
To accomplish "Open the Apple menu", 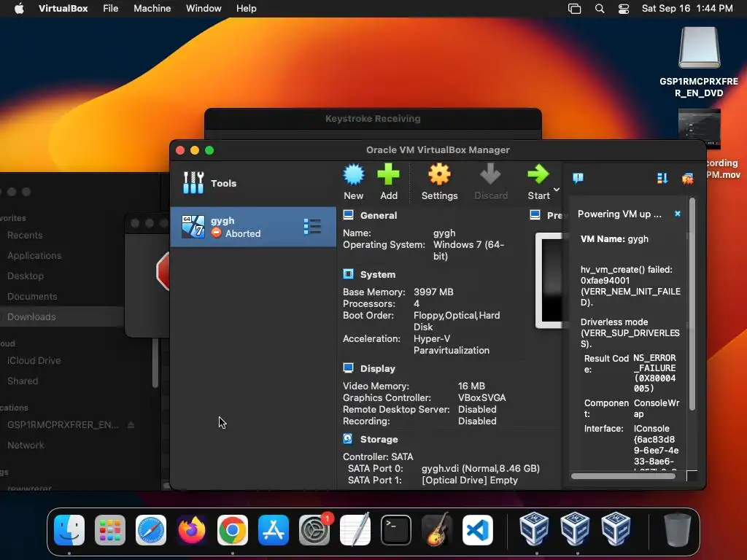I will (19, 9).
